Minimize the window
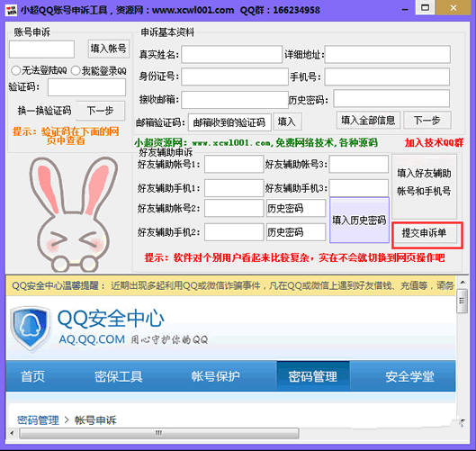 [x=405, y=10]
